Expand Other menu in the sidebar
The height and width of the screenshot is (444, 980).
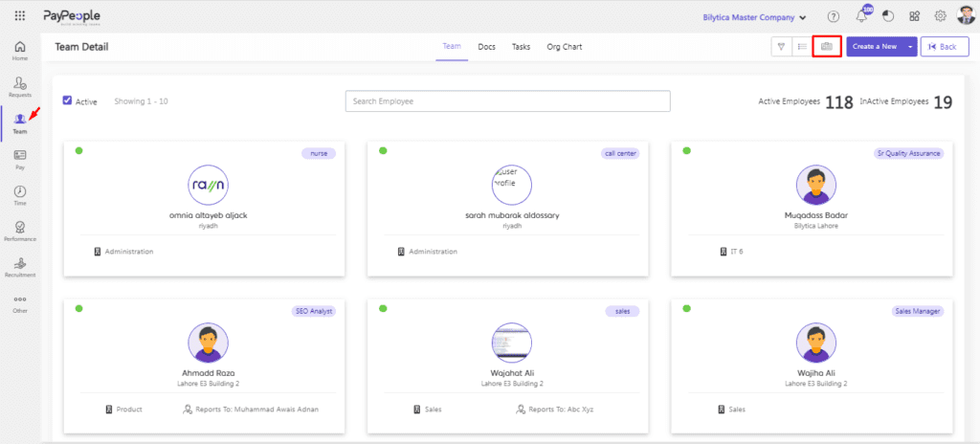20,303
